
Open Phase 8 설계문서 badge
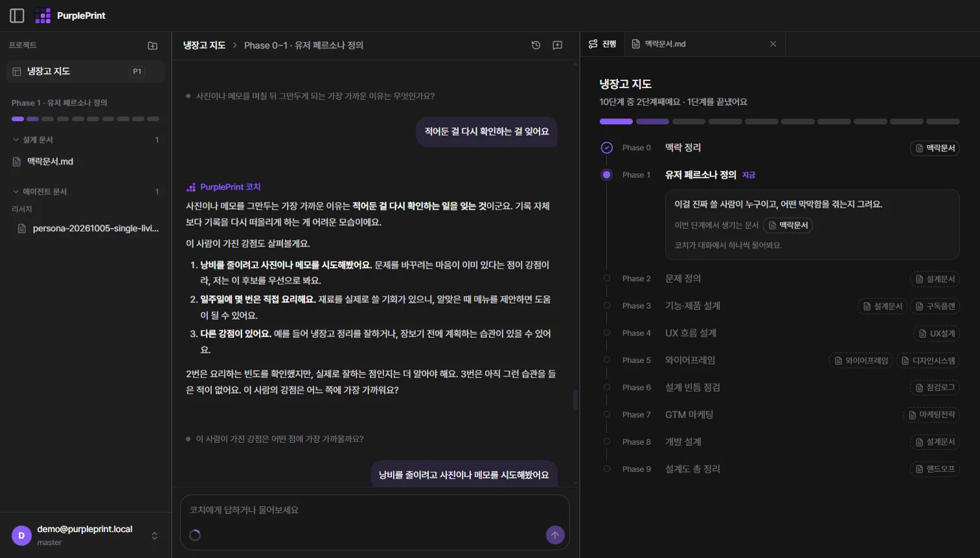935,442
